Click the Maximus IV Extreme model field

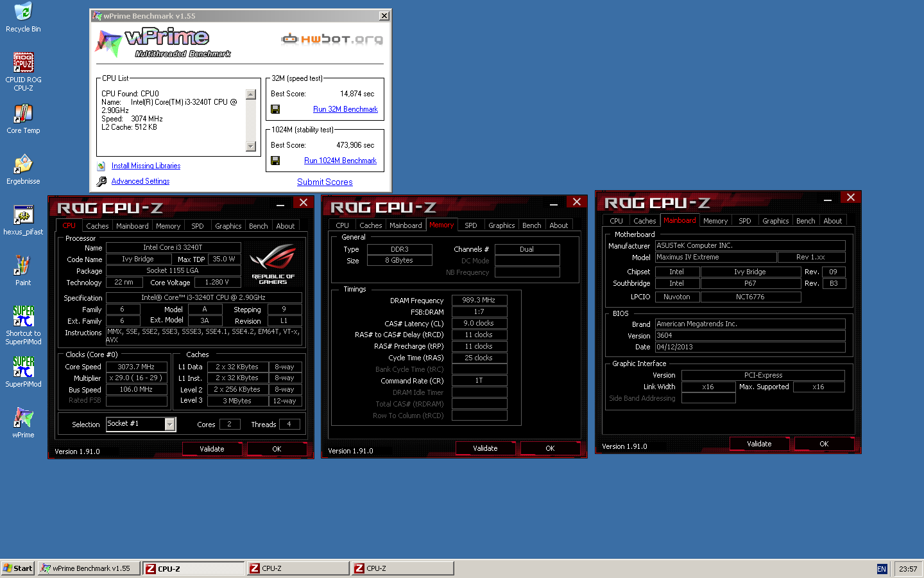[x=716, y=257]
